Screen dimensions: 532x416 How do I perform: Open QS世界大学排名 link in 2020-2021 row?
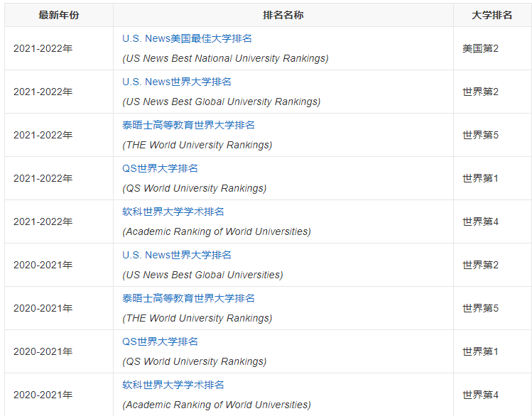click(x=160, y=341)
